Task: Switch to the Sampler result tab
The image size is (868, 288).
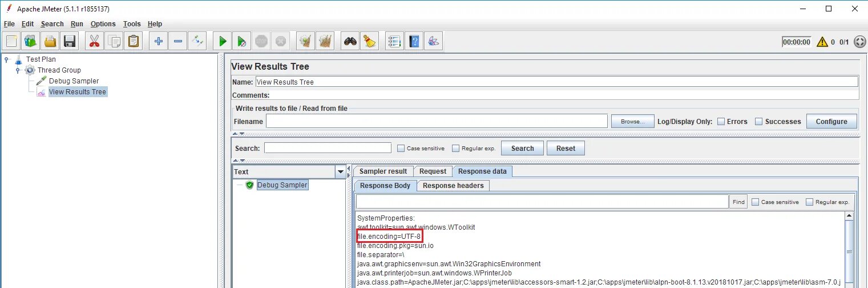Action: (x=383, y=171)
